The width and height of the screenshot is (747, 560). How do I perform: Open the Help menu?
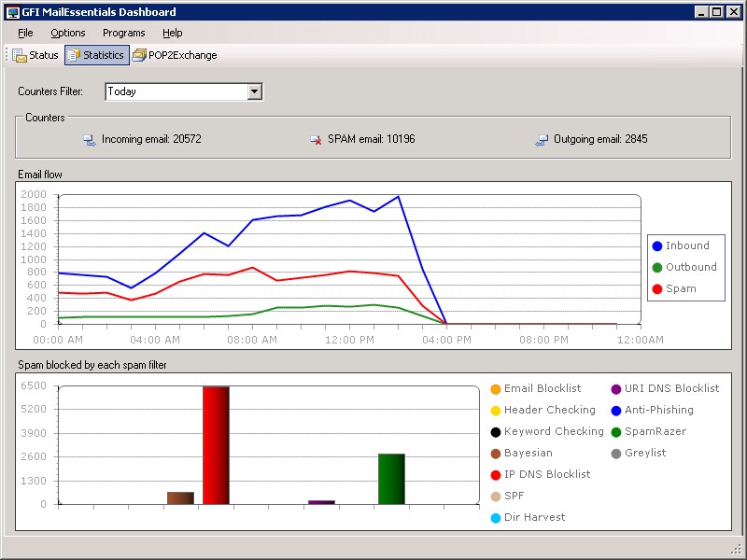tap(173, 33)
